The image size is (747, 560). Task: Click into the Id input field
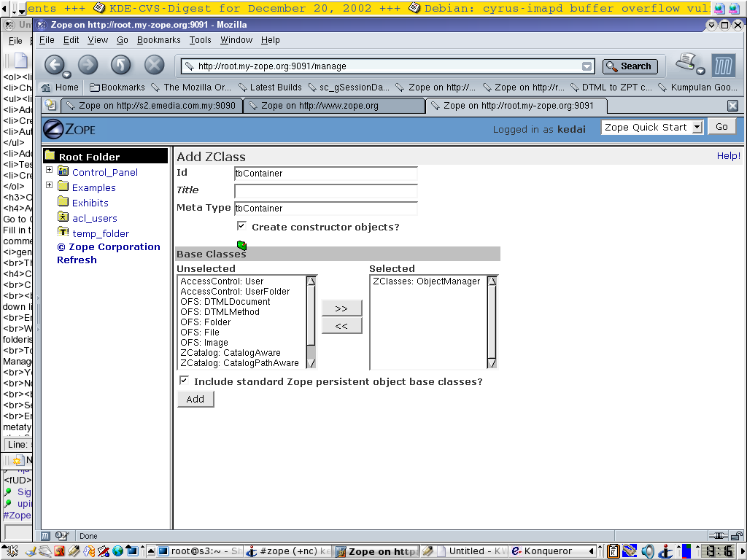point(326,174)
